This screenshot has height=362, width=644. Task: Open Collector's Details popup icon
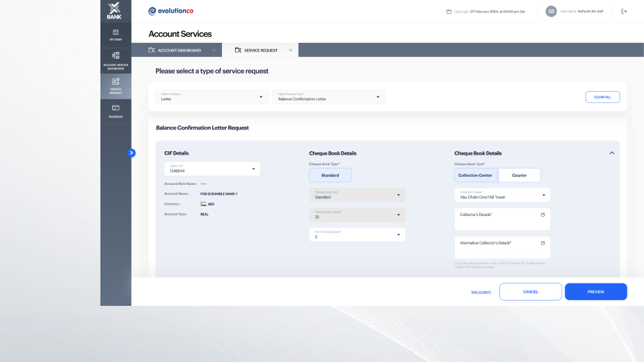click(x=543, y=215)
